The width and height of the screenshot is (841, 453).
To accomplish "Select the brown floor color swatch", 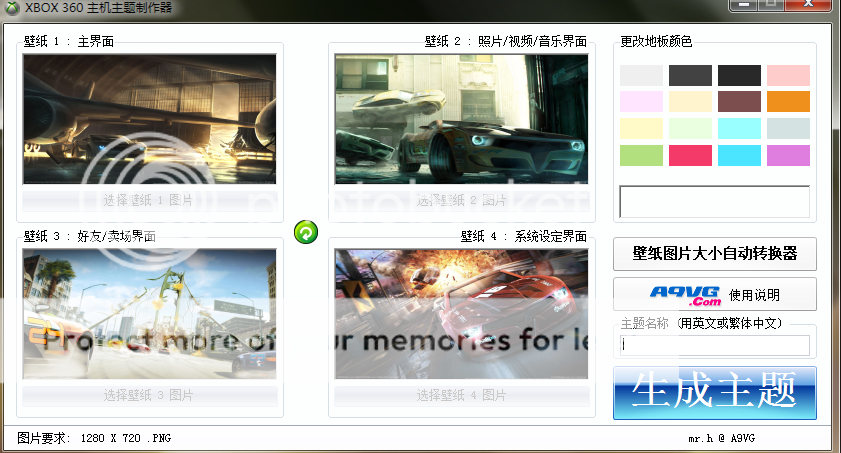I will [x=739, y=101].
